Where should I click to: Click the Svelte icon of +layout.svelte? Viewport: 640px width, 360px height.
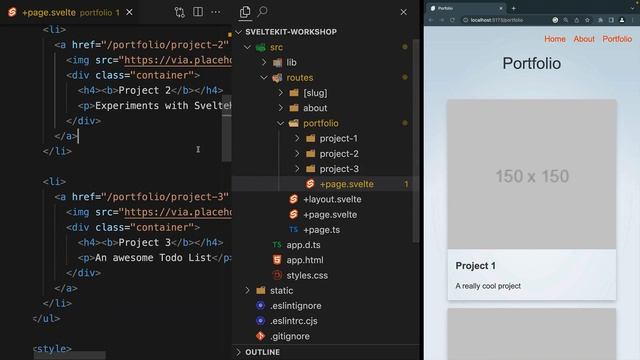(x=293, y=199)
